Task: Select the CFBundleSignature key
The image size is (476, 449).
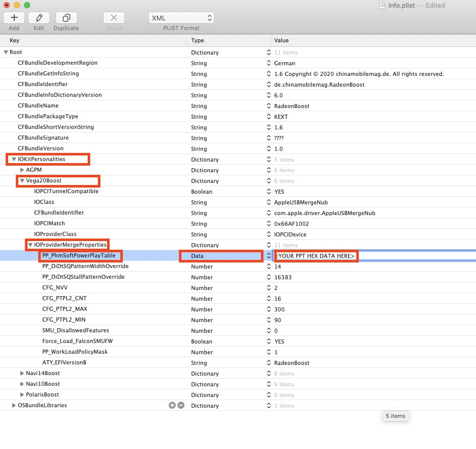Action: (x=43, y=138)
